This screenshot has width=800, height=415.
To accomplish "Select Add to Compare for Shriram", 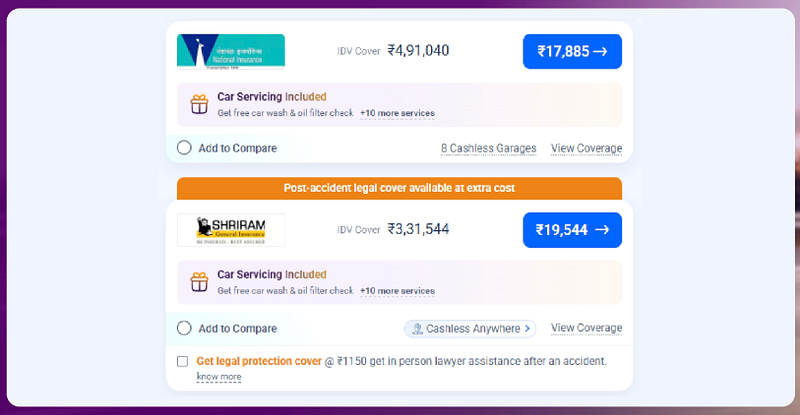I will click(184, 328).
